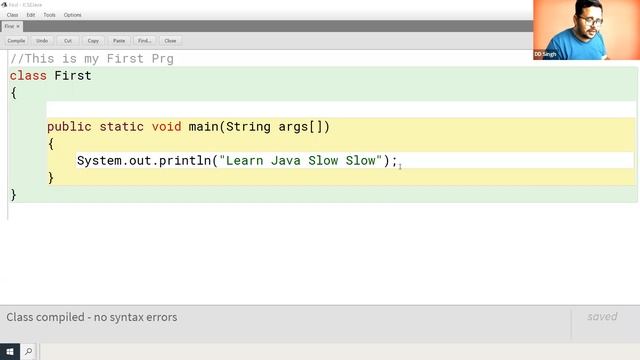
Task: Click the Cut toolbar button
Action: [x=68, y=41]
